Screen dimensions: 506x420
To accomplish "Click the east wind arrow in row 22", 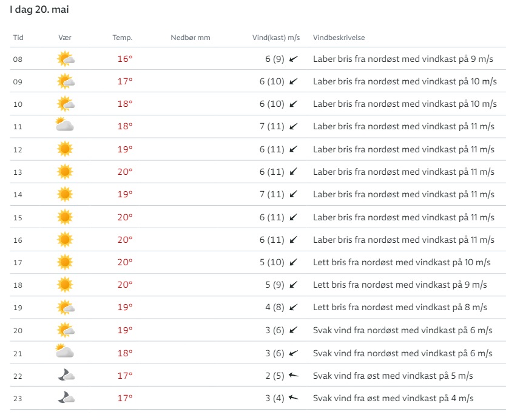I will tap(294, 376).
